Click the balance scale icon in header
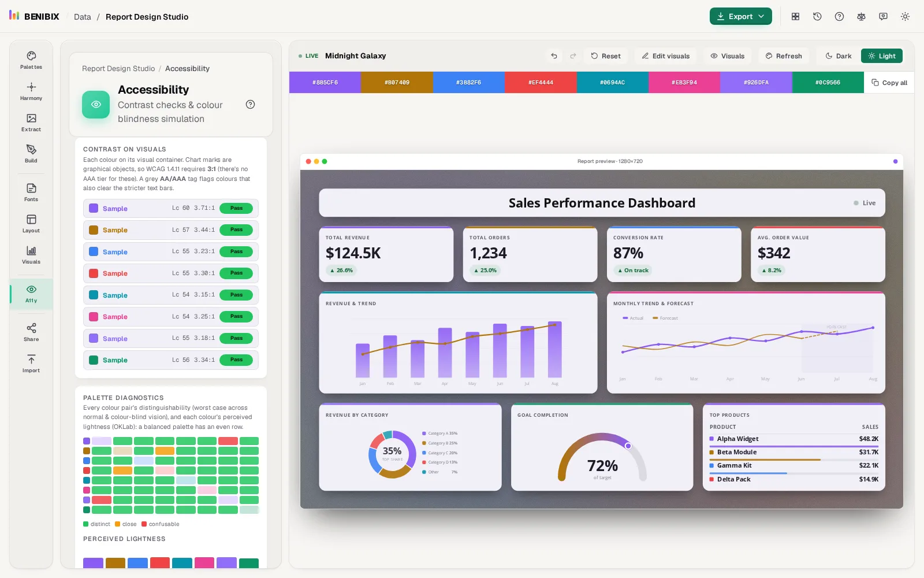 [861, 17]
